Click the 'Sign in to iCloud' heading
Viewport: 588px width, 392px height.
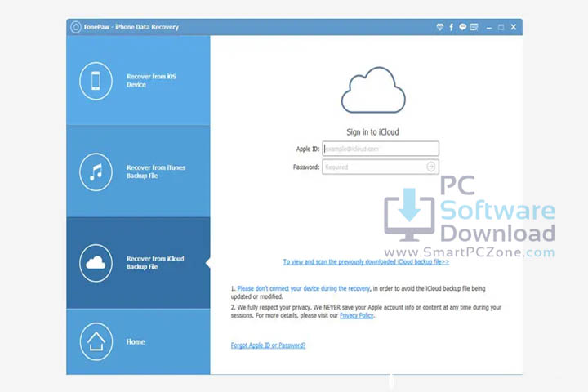coord(372,132)
